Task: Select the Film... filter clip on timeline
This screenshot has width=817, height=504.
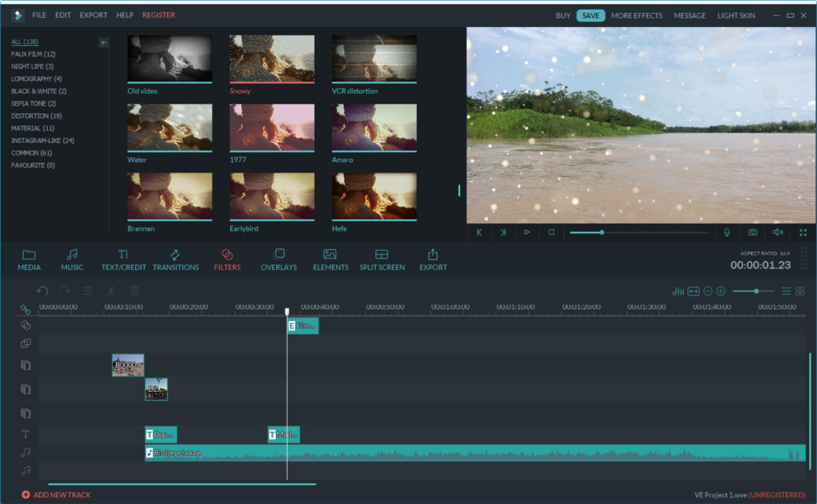Action: [303, 326]
